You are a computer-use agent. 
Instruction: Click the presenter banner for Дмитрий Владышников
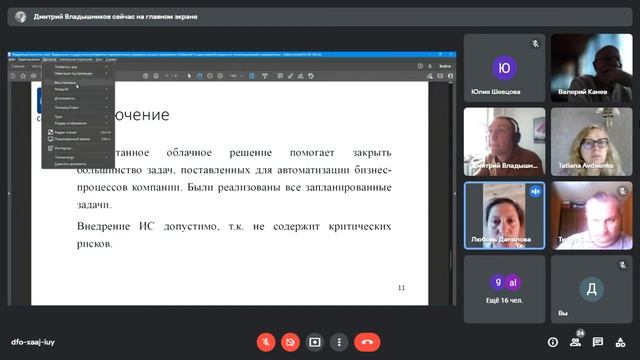click(x=320, y=17)
